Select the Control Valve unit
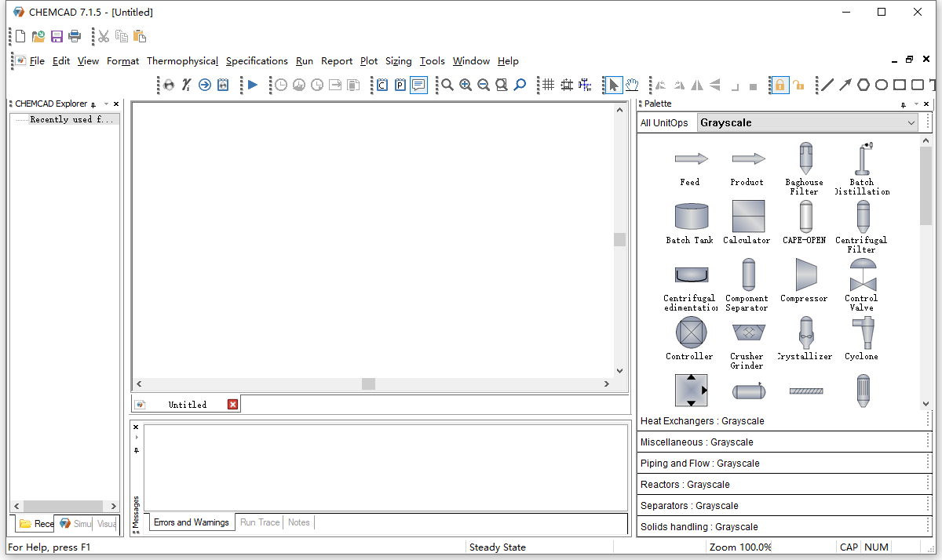942x560 pixels. click(863, 275)
